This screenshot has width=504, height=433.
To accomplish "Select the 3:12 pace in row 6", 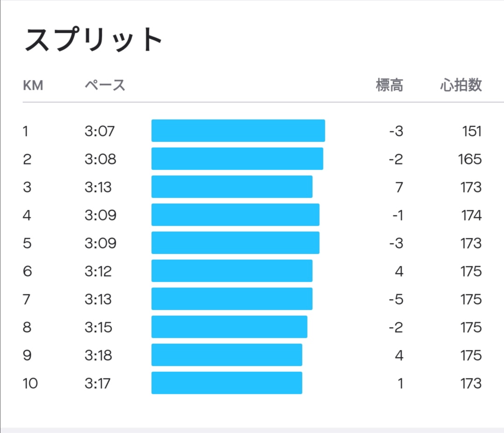I will 98,271.
